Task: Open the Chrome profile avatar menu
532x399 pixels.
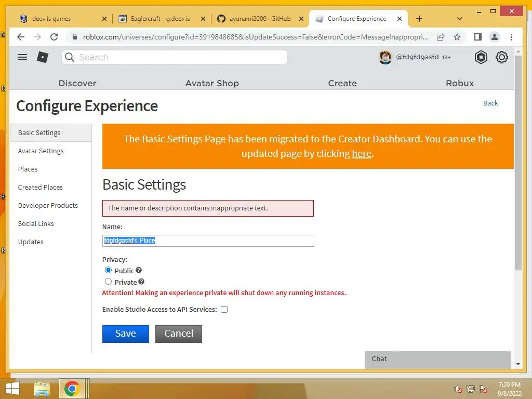Action: [x=495, y=37]
